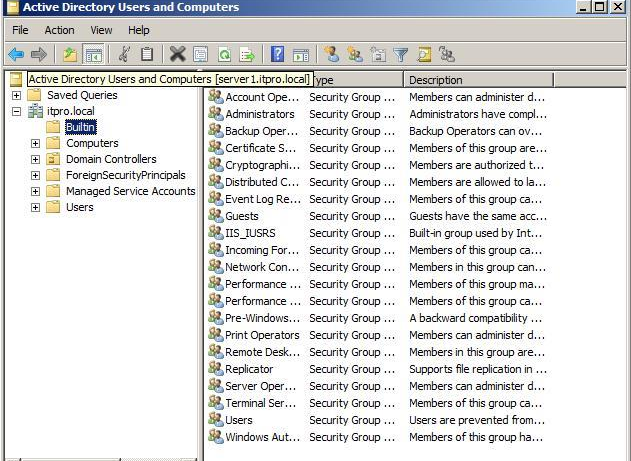
Task: Click the Cut scissors icon
Action: click(x=124, y=54)
